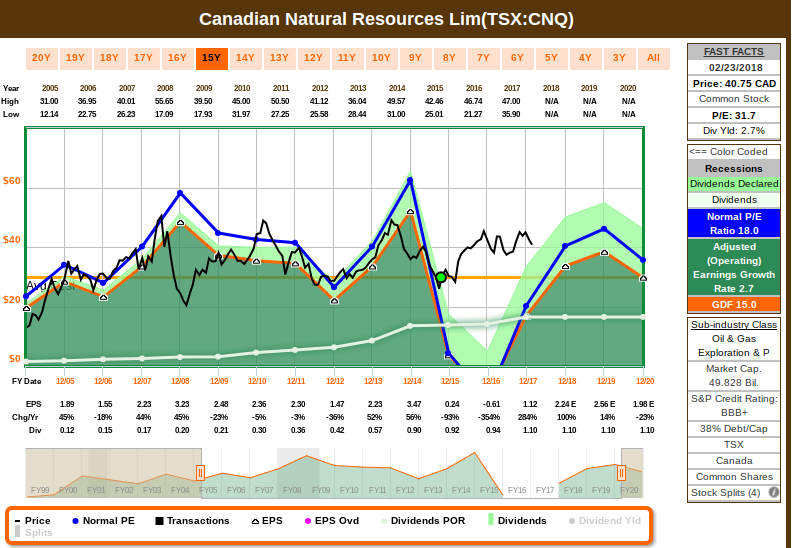Click the blue Normal P/E Ratio box
This screenshot has height=548, width=795.
(x=734, y=224)
